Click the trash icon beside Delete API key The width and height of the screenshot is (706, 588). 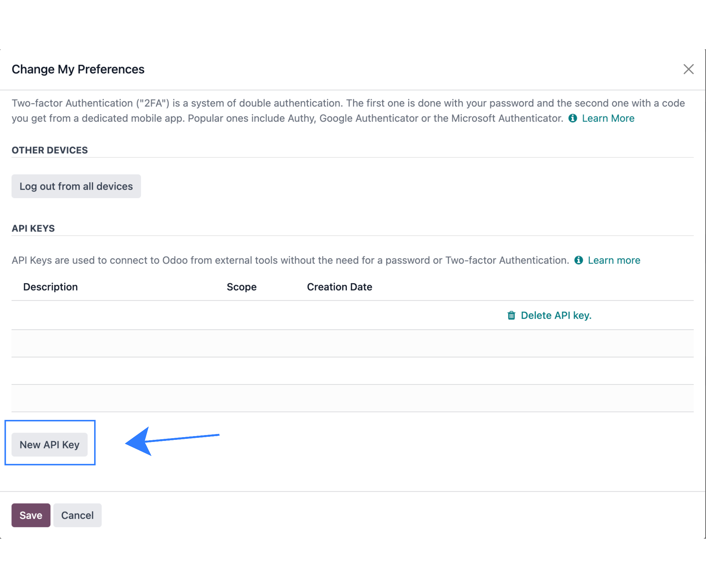(x=512, y=315)
